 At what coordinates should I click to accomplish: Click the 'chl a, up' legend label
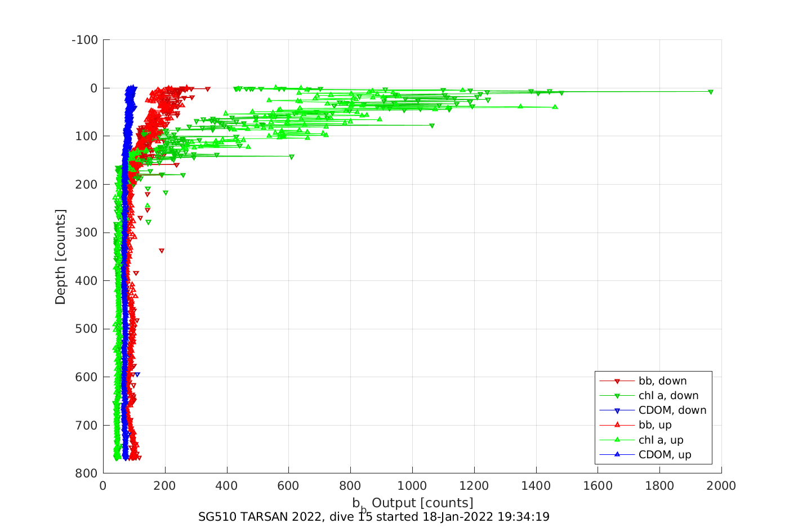661,440
